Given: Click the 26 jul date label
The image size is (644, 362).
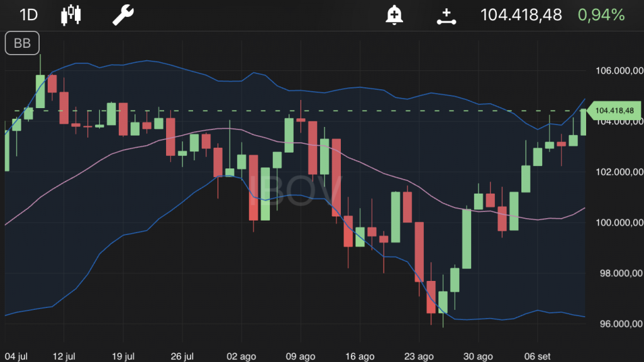Looking at the screenshot, I should point(182,356).
